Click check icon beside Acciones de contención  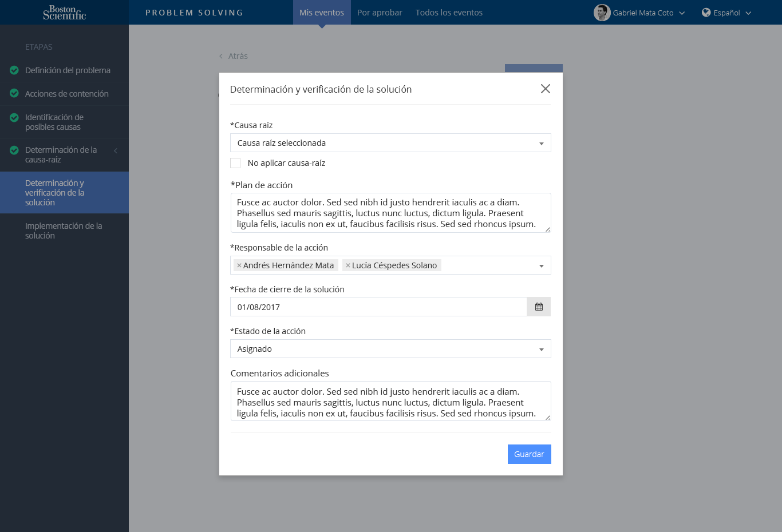click(x=14, y=93)
